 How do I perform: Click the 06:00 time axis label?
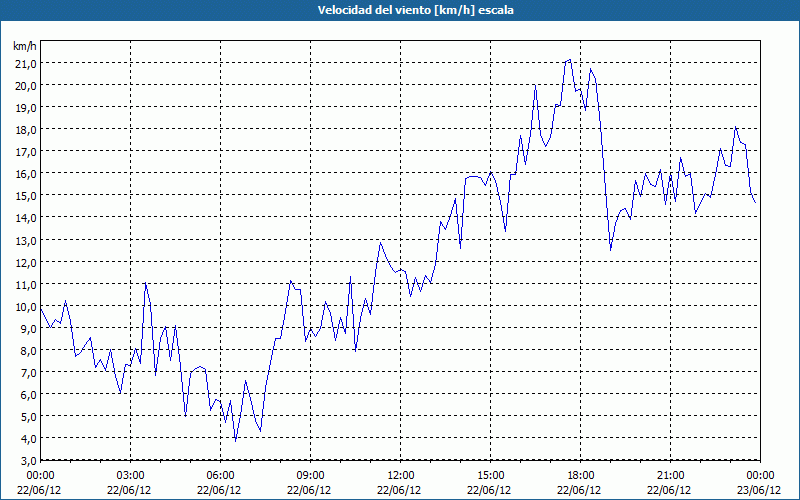pyautogui.click(x=220, y=476)
